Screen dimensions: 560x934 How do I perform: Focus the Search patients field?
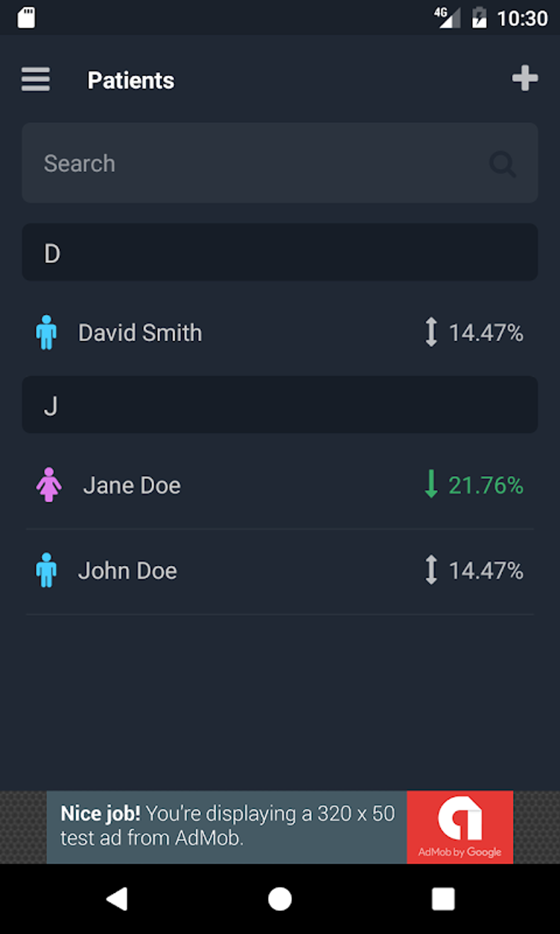[x=253, y=164]
